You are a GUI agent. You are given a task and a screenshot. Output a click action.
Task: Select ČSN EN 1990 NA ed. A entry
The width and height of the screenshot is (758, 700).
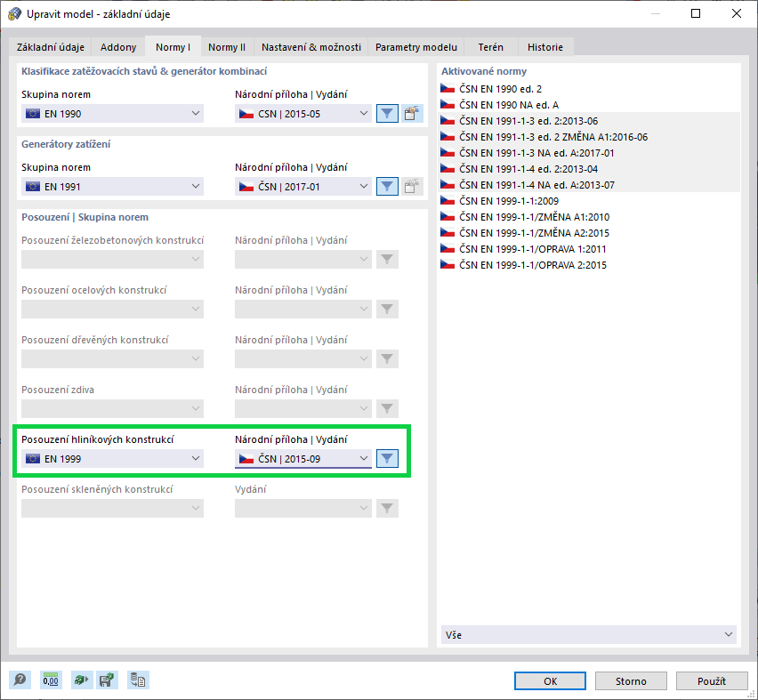(589, 105)
